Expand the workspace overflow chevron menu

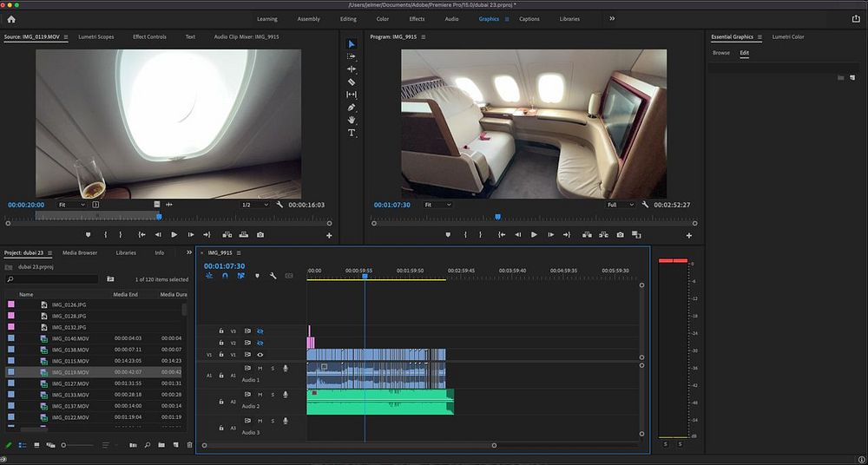612,18
